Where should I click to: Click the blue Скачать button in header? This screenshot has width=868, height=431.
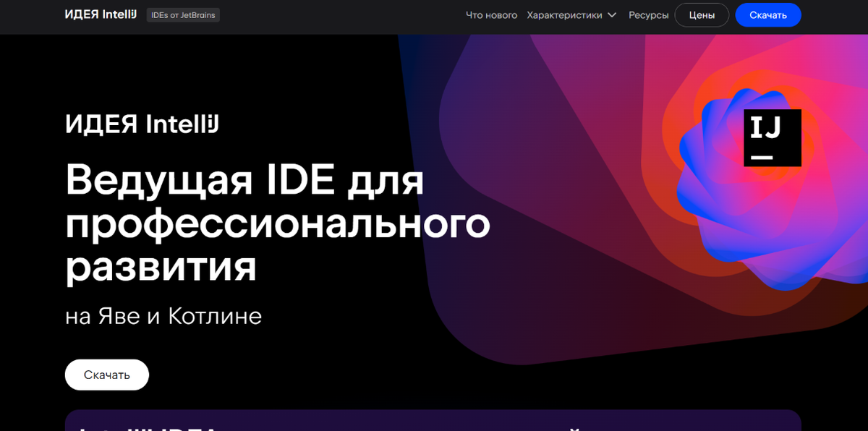pyautogui.click(x=768, y=15)
